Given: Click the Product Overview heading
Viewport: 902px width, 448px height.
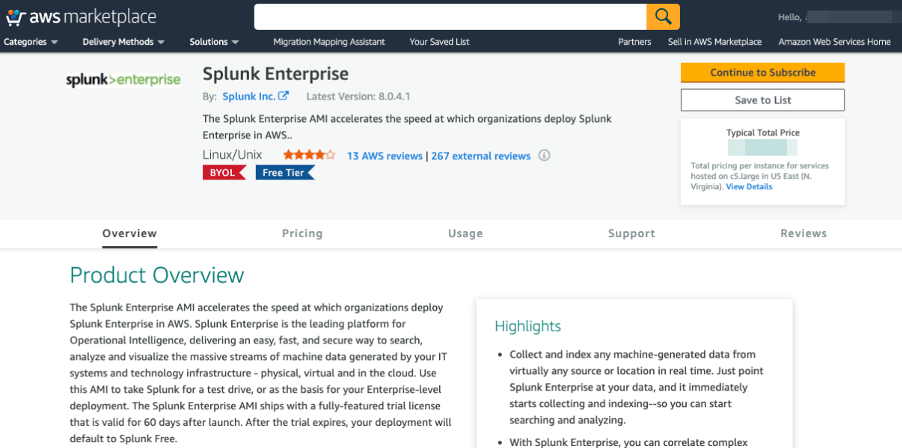Looking at the screenshot, I should click(x=157, y=275).
